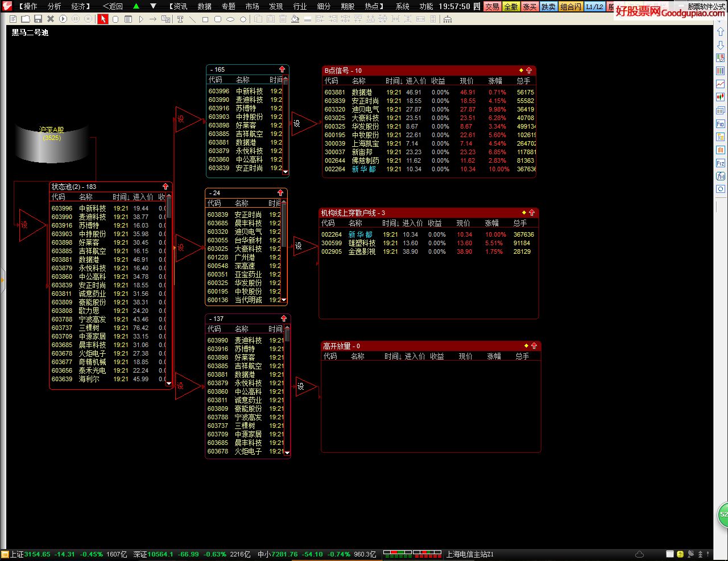Click the 涨买 button
The height and width of the screenshot is (561, 728).
[x=530, y=6]
